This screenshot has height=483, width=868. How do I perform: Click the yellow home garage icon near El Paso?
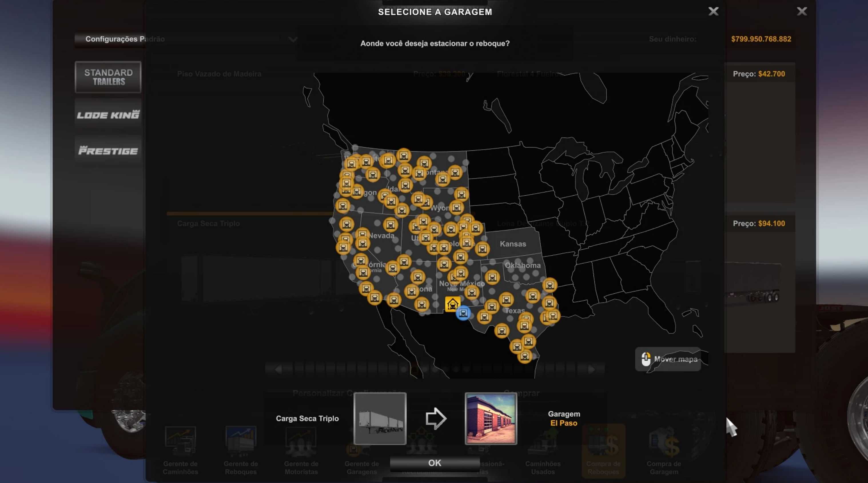[x=452, y=304]
